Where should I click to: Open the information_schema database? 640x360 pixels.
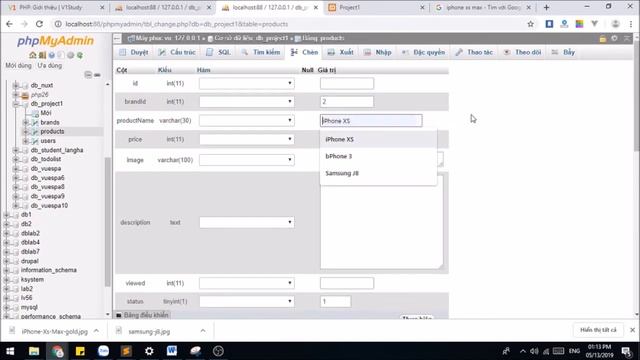(x=49, y=270)
